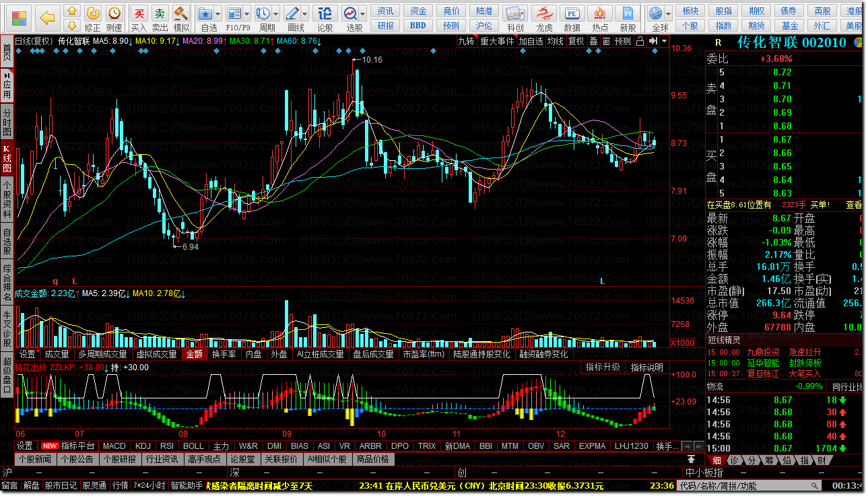Open the 分时图 sidebar tab
Image resolution: width=868 pixels, height=496 pixels.
click(x=7, y=122)
